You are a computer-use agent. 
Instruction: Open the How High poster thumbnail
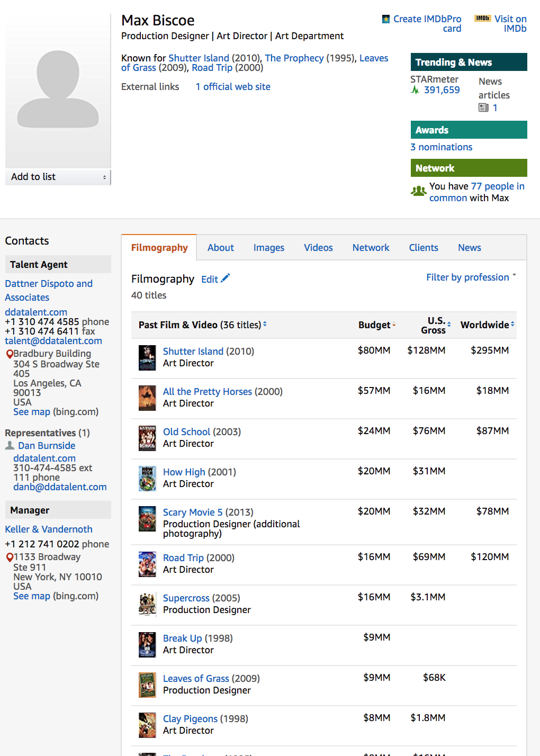[x=147, y=479]
